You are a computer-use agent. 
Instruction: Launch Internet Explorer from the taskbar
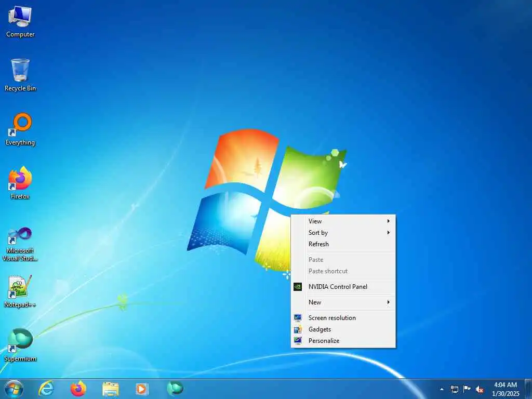click(46, 389)
